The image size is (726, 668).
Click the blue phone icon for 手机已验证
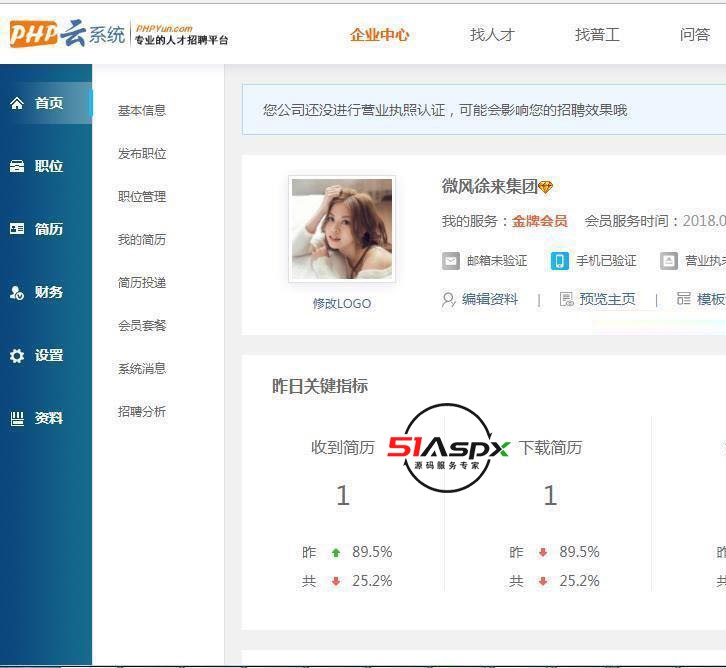[559, 261]
